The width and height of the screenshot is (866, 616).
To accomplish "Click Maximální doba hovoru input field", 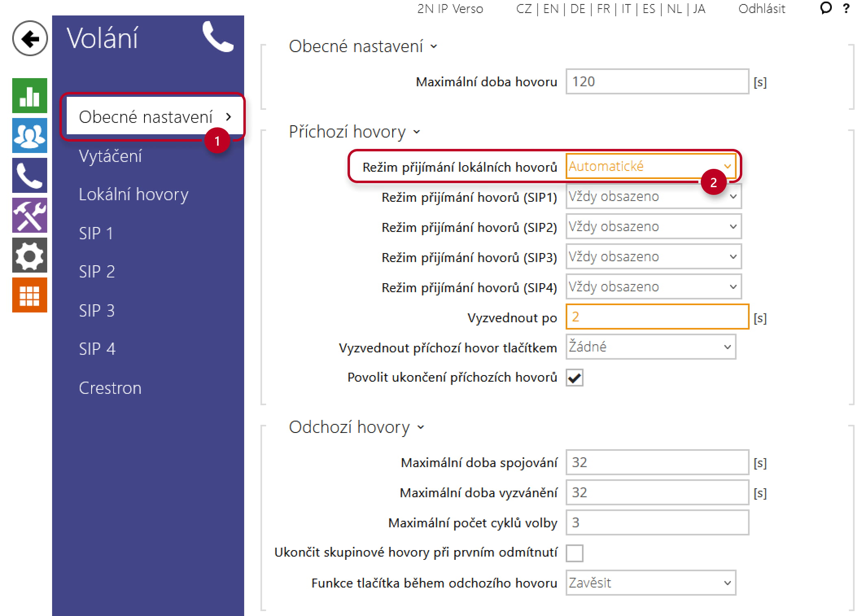I will coord(657,82).
